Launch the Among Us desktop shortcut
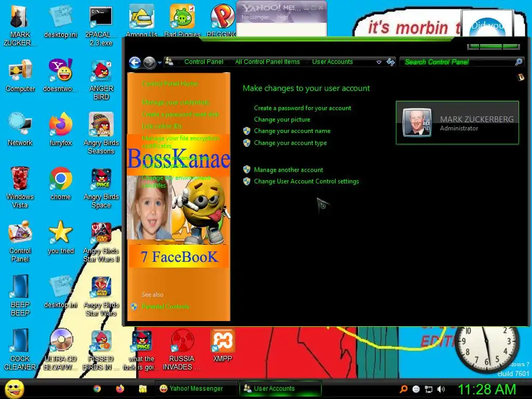The width and height of the screenshot is (532, 399). [141, 20]
